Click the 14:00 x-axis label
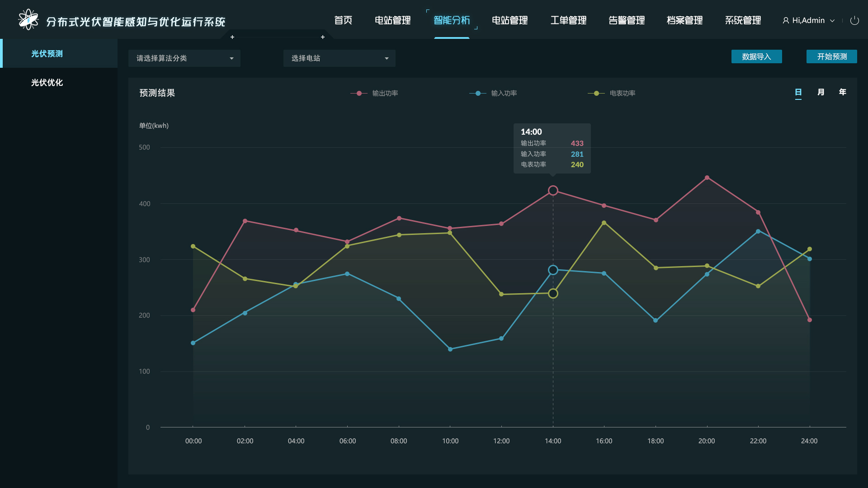 click(x=553, y=441)
